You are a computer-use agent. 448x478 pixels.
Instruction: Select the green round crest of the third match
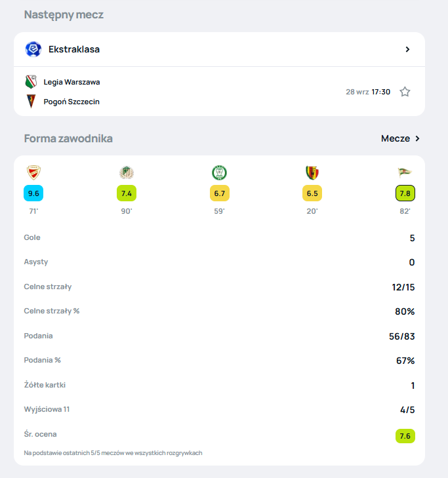(219, 172)
